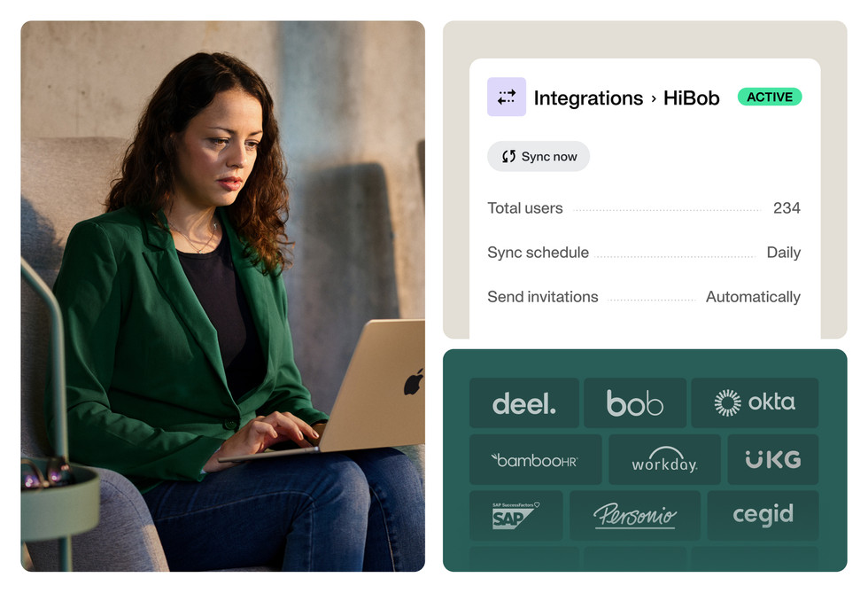Image resolution: width=868 pixels, height=593 pixels.
Task: Click the Total users 234 value
Action: click(x=787, y=207)
